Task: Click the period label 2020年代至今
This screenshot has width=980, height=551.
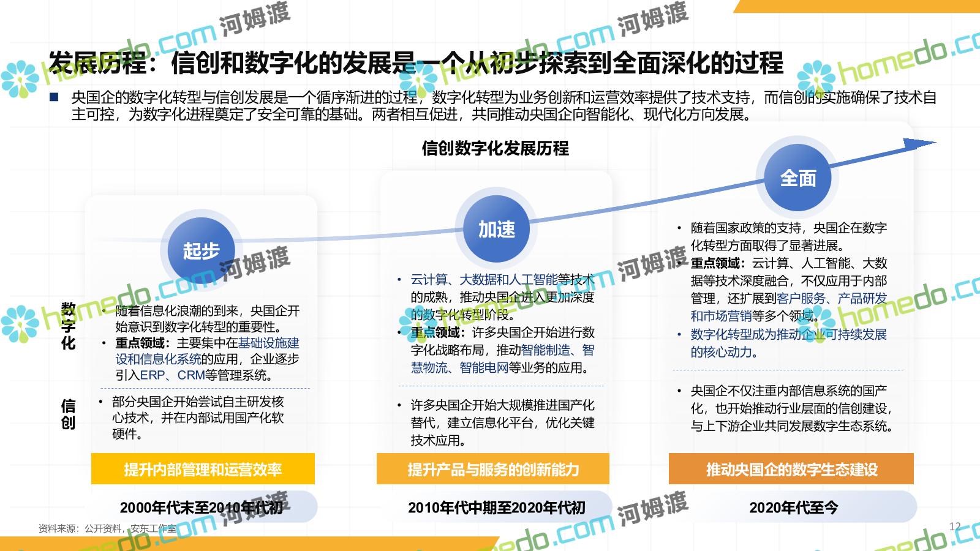Action: tap(794, 508)
